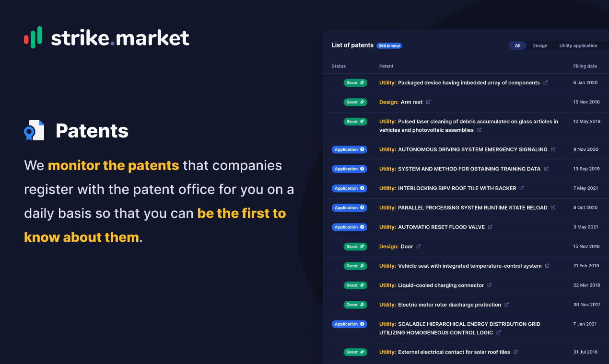Viewport: 609px width, 364px height.
Task: Click the Status column header
Action: (x=339, y=66)
